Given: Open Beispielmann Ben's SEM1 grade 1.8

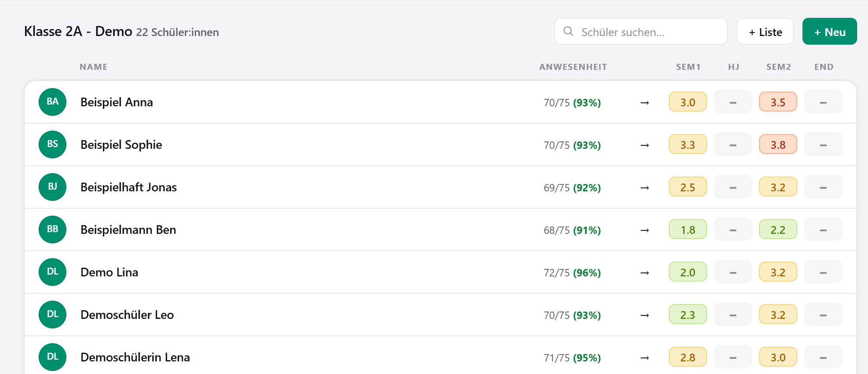Looking at the screenshot, I should pos(688,230).
